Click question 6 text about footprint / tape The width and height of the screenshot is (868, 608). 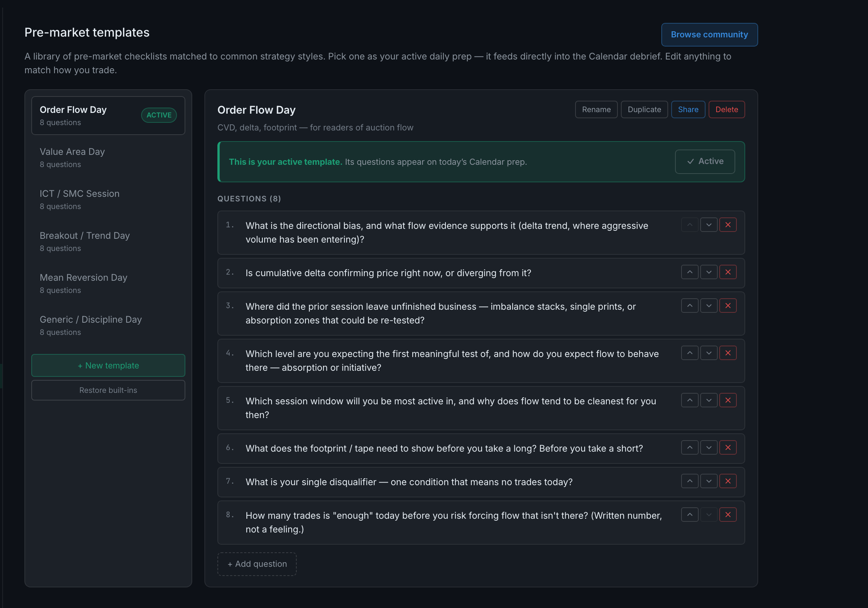444,449
